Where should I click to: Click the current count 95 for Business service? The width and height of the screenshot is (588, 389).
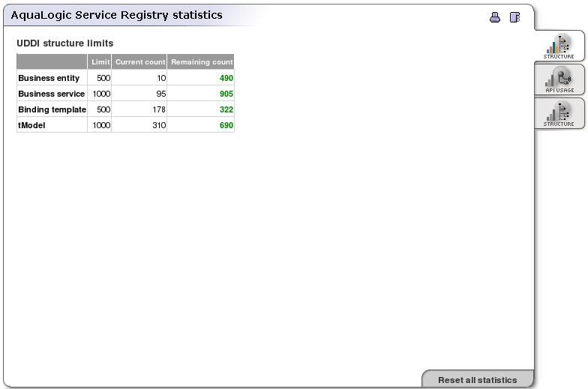pyautogui.click(x=160, y=94)
